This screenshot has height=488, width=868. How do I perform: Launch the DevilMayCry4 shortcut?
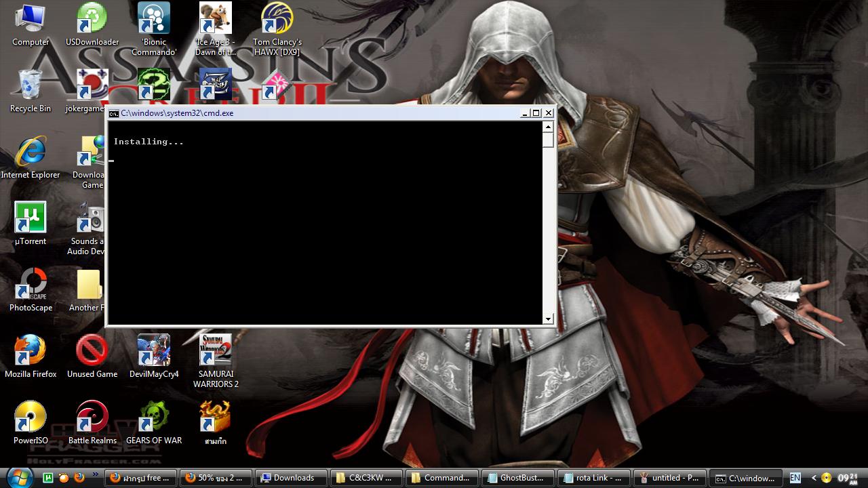[154, 357]
